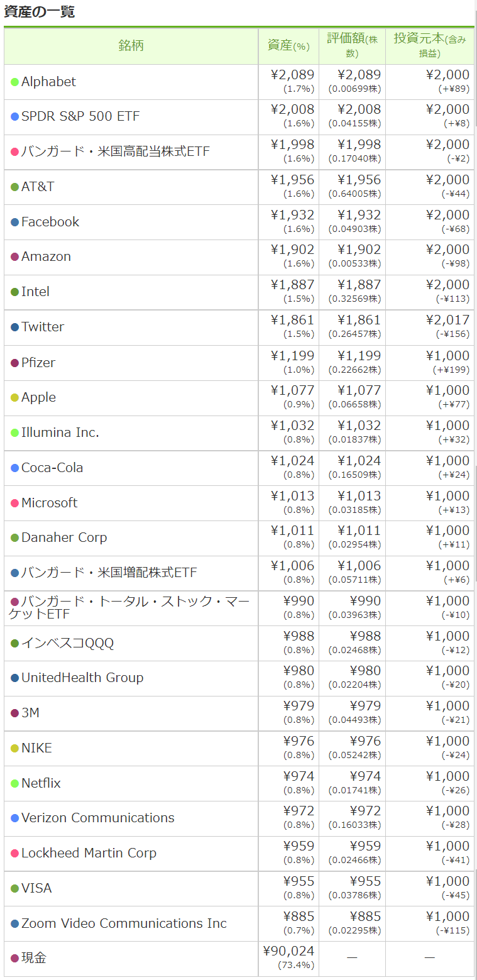The height and width of the screenshot is (980, 477).
Task: Open the Twitter holding entry
Action: click(x=43, y=327)
